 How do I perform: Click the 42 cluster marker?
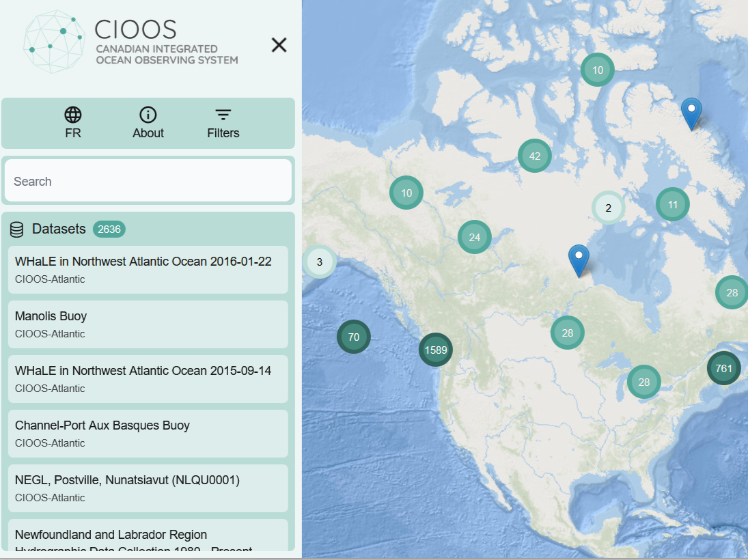tap(535, 156)
